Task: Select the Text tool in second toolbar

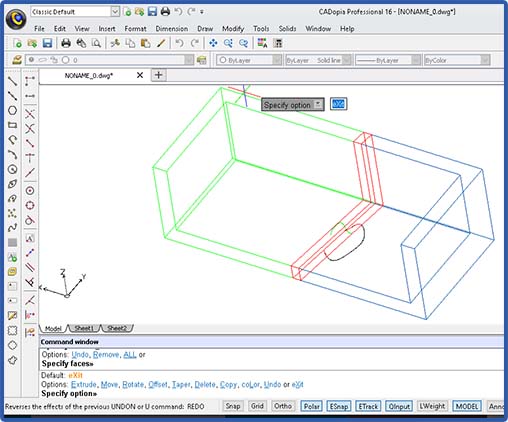Action: [x=30, y=238]
